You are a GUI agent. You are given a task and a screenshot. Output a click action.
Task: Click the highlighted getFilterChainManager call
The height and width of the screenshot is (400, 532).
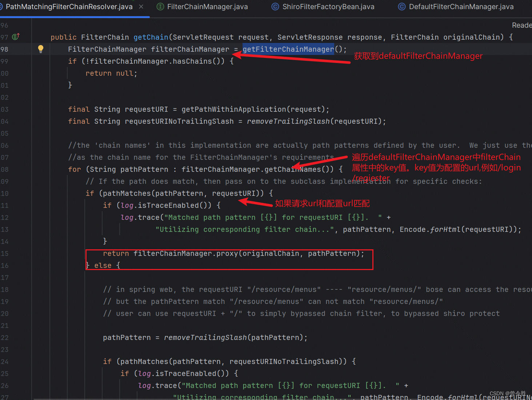(288, 49)
